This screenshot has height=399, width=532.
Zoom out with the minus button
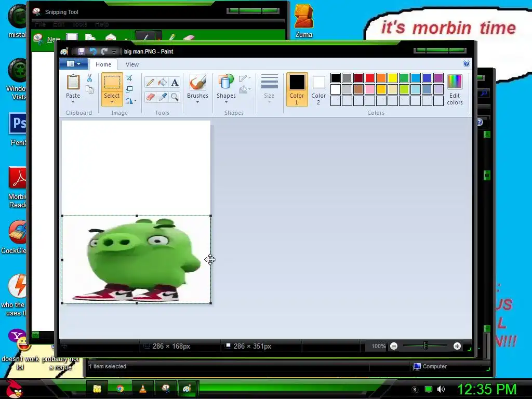[394, 346]
